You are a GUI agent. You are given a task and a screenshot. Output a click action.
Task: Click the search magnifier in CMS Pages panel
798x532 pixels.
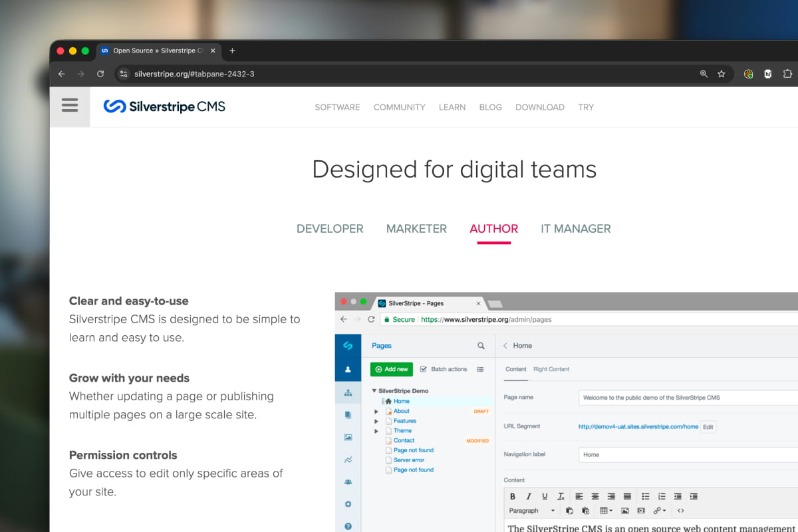coord(481,346)
